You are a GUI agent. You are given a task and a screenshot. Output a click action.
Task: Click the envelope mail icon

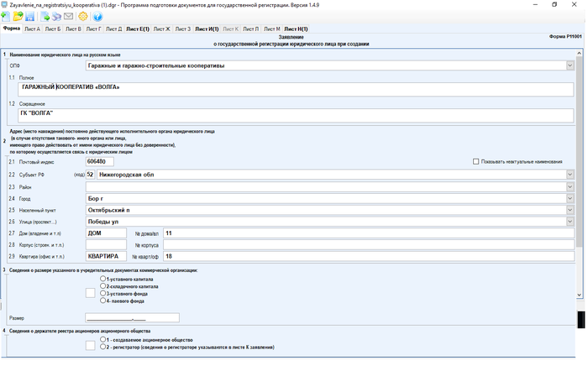pos(68,16)
